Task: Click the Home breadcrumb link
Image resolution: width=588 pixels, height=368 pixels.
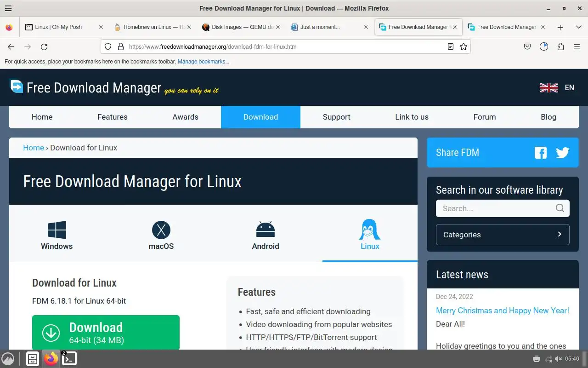Action: [x=34, y=148]
